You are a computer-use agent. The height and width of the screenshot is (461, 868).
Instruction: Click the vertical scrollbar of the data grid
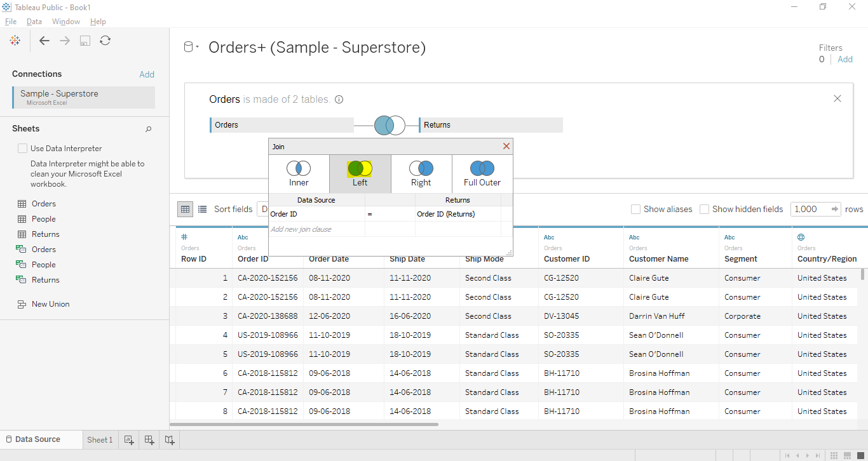tap(862, 274)
